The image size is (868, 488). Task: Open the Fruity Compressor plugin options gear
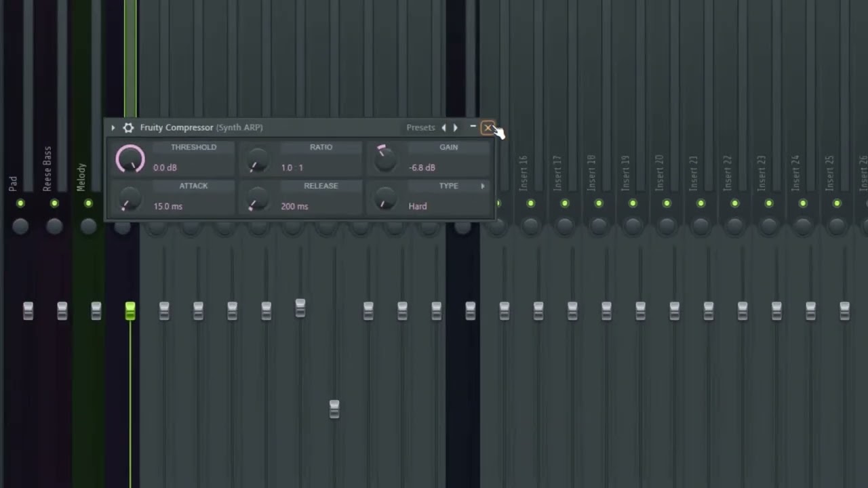click(x=128, y=127)
